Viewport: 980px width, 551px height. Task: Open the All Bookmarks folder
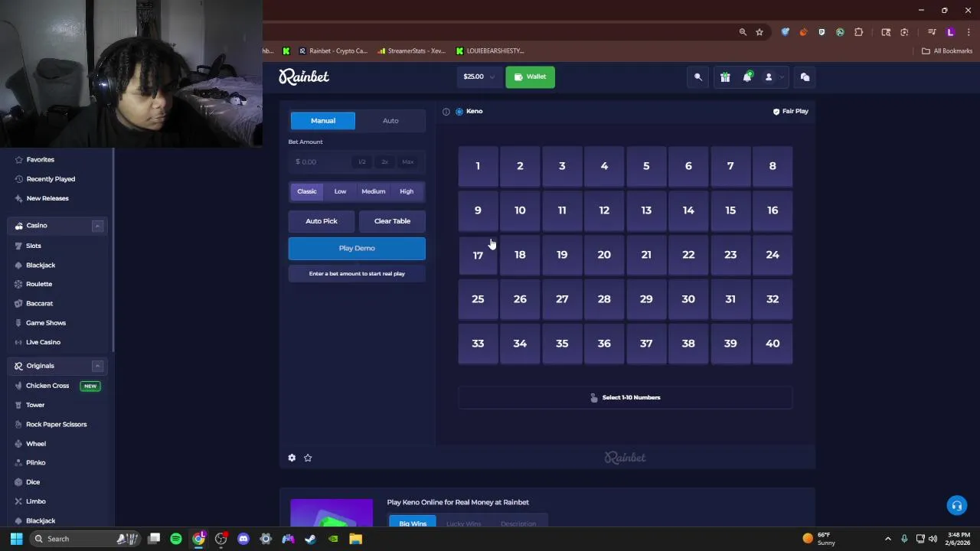[x=947, y=51]
